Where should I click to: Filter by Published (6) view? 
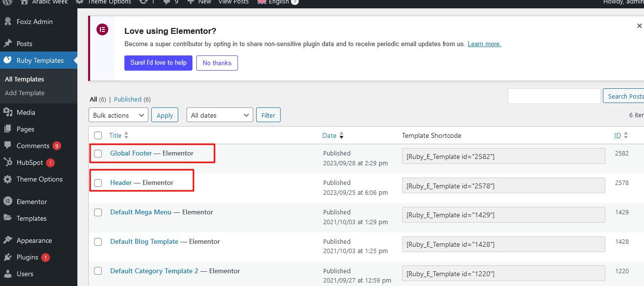pyautogui.click(x=132, y=99)
